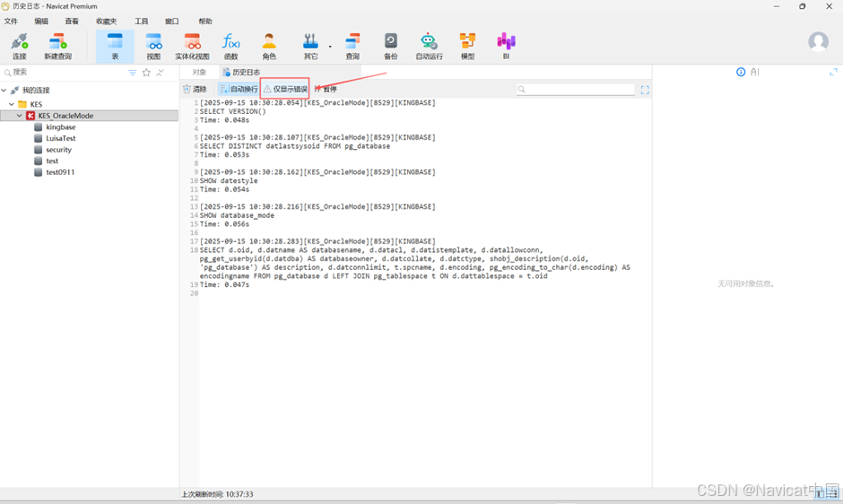843x504 pixels.
Task: Toggle 仅显示错误 (show errors only)
Action: coord(285,90)
